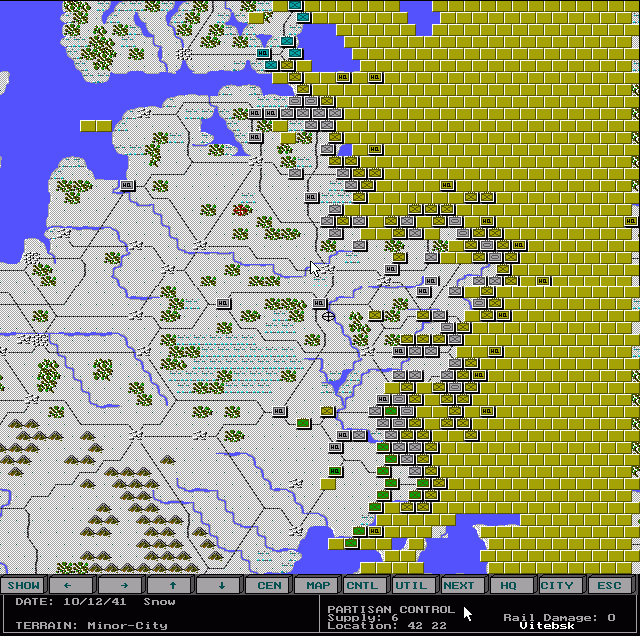Click the TERRAIN: Minor-City readout

91,625
